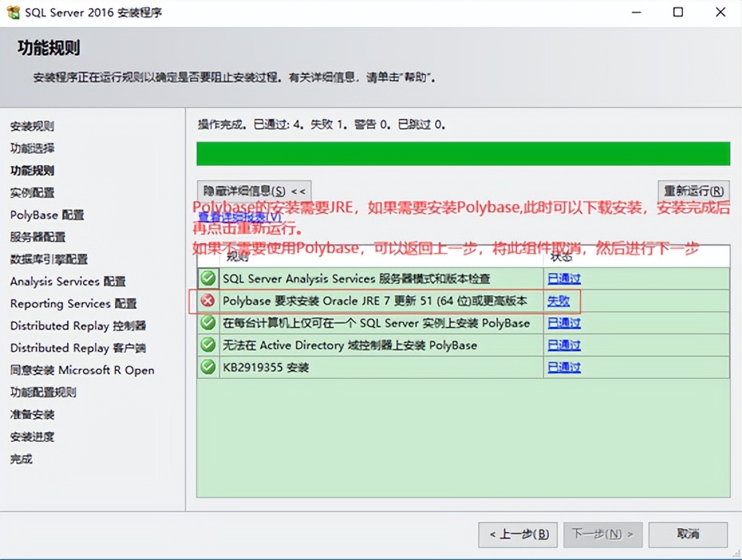
Task: Click green check icon for Analysis Services rule
Action: pyautogui.click(x=208, y=278)
